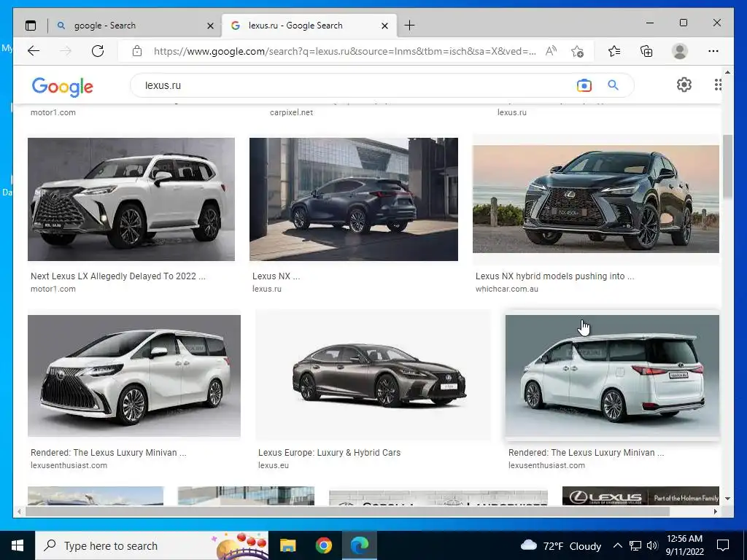
Task: Open the weather widget showing 72°F Cloudy
Action: point(561,546)
